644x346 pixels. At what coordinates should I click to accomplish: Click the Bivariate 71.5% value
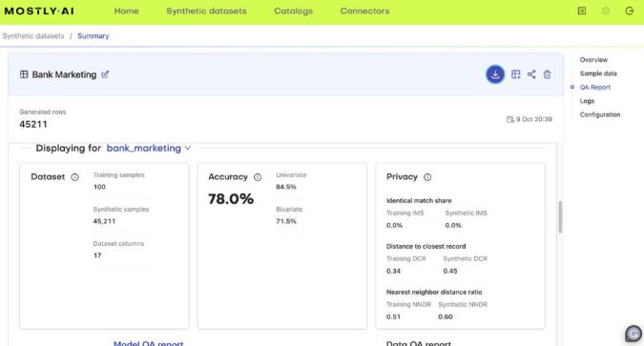pos(286,221)
